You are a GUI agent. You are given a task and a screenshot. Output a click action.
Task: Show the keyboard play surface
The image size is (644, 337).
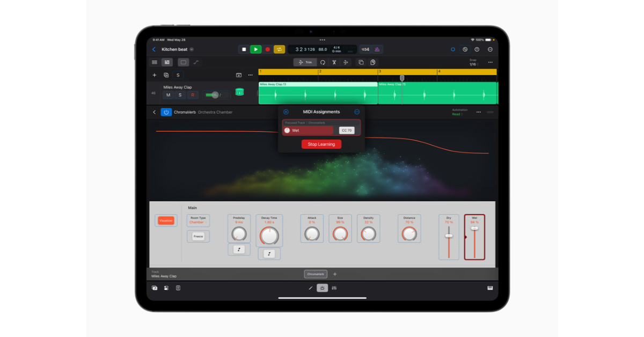click(x=490, y=288)
